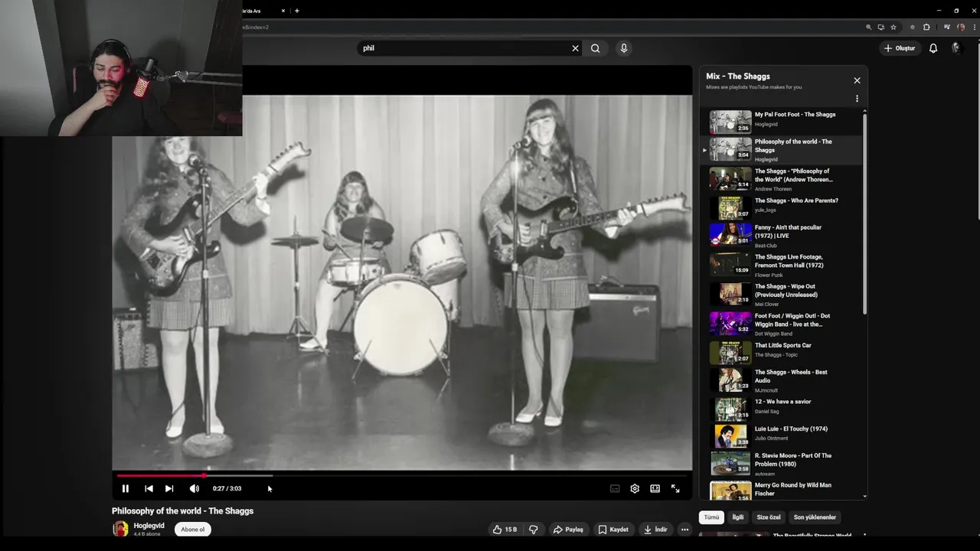
Task: Play Luie Luie - El Touchy (1974)
Action: click(782, 436)
